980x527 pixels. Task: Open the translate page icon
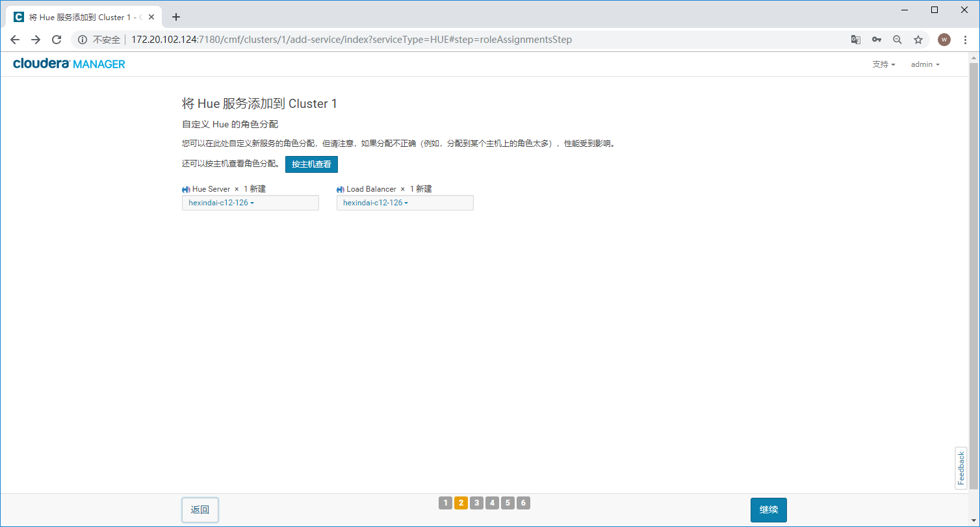(x=856, y=40)
